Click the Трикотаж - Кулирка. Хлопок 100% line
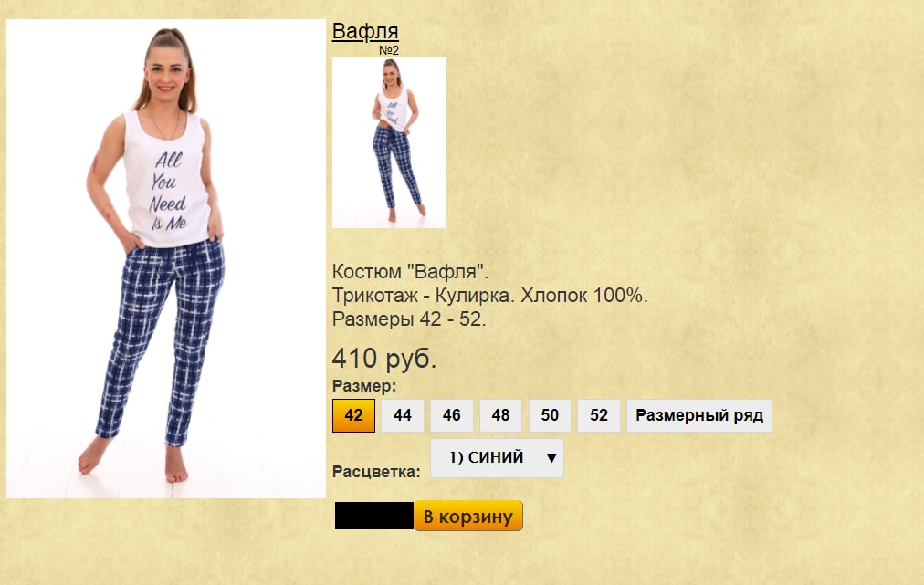The image size is (924, 585). (489, 295)
